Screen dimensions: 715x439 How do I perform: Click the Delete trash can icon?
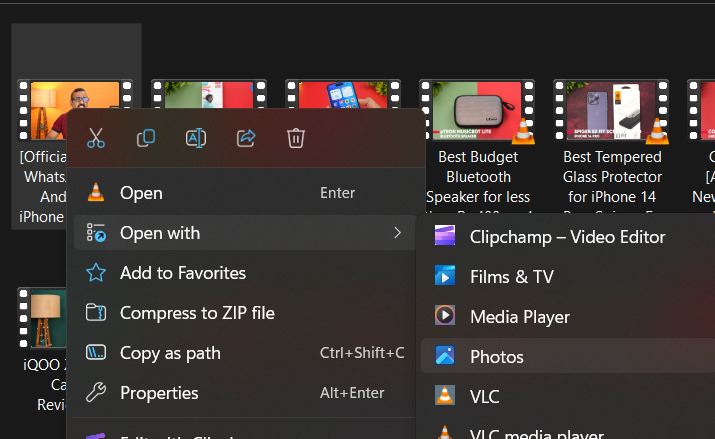(x=296, y=138)
